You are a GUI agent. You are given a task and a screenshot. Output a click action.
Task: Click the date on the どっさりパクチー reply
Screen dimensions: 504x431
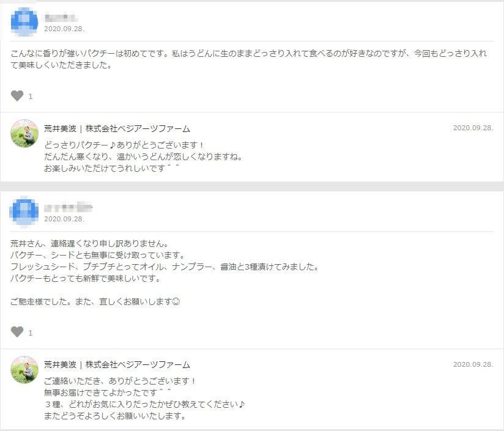pos(473,128)
